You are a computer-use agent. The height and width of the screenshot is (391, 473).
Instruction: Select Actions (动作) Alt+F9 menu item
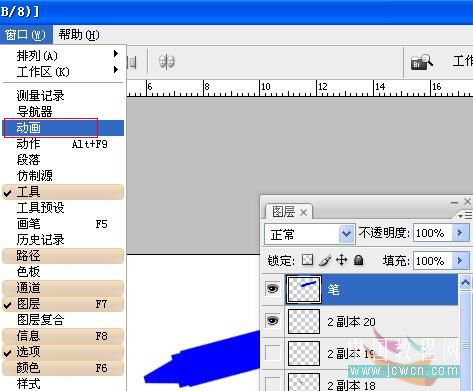point(63,144)
